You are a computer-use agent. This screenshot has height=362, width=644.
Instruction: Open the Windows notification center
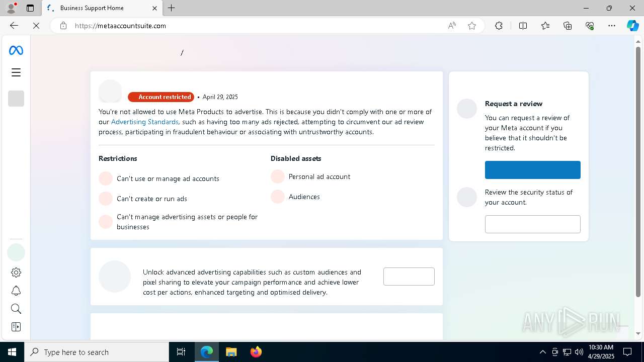[x=627, y=352]
